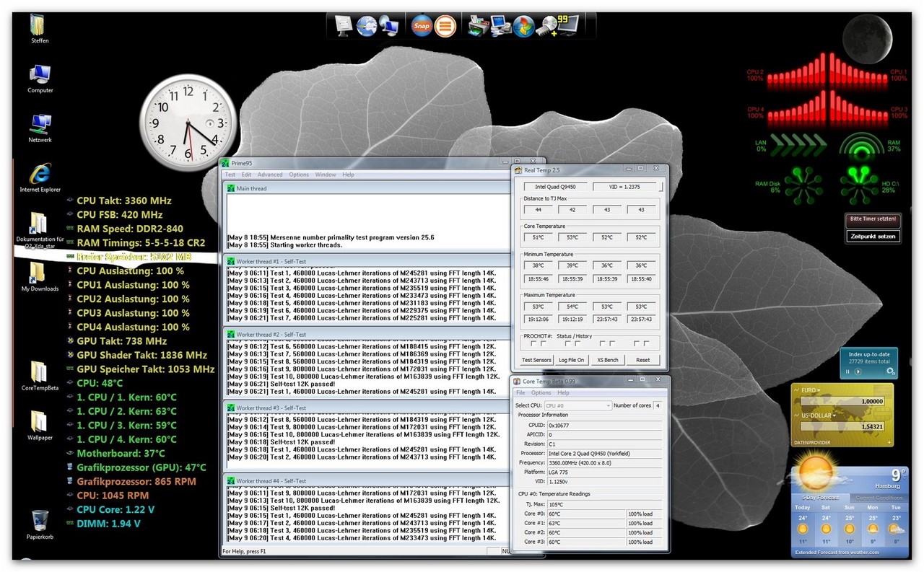Click the sun icon in weather gadget
The image size is (924, 572).
(817, 472)
